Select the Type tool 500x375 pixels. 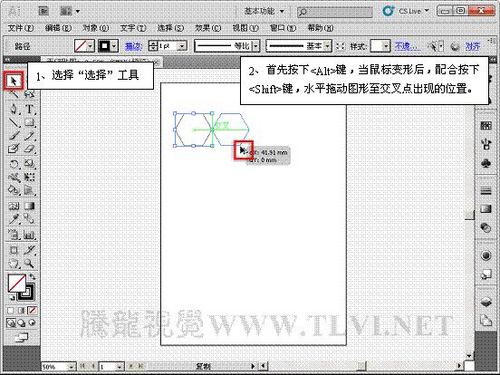pyautogui.click(x=29, y=109)
